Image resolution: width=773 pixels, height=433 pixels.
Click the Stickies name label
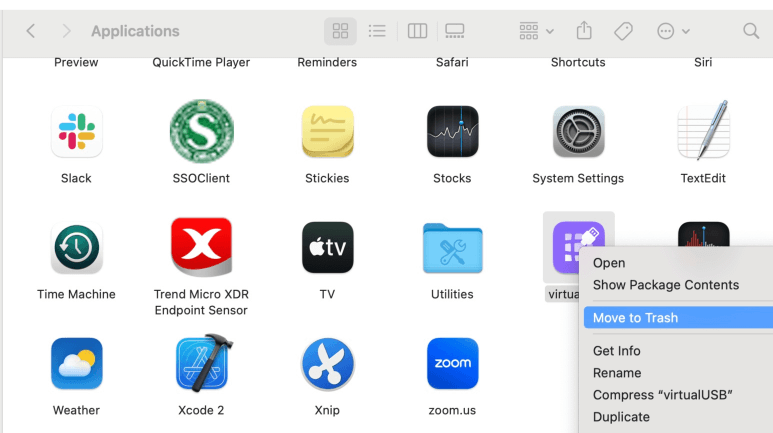[x=327, y=178]
